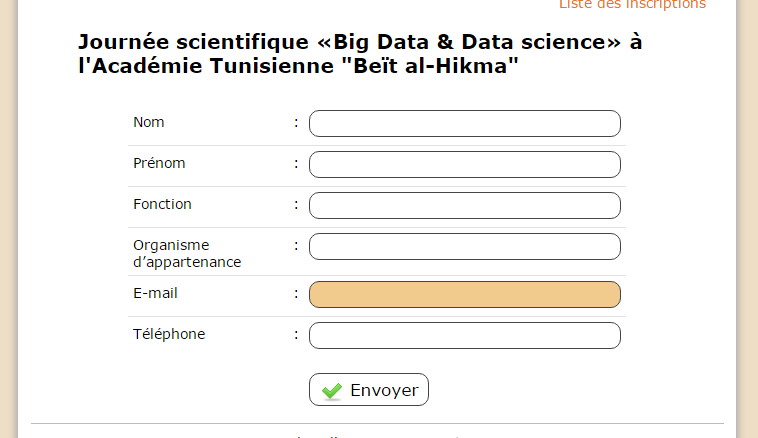
Task: Submit the form with the Envoyer button
Action: tap(369, 390)
